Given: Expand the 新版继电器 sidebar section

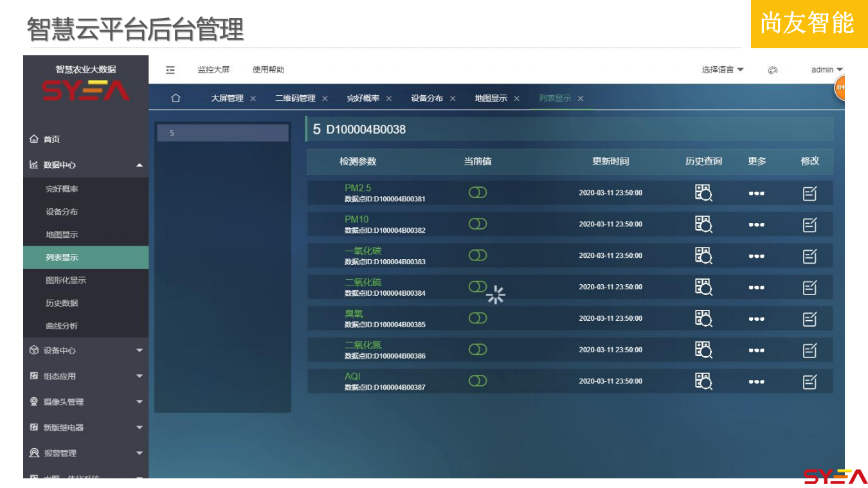Looking at the screenshot, I should pyautogui.click(x=86, y=428).
